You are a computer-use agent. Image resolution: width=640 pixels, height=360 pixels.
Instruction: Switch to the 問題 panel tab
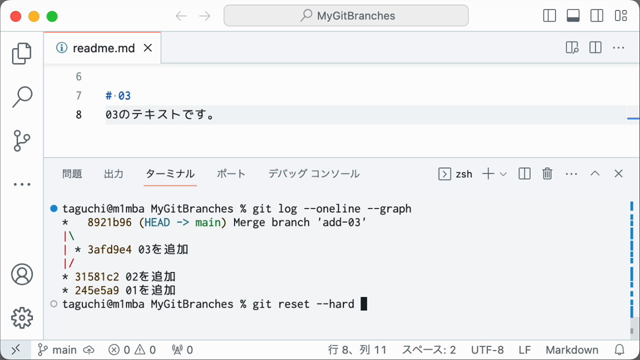click(x=72, y=174)
